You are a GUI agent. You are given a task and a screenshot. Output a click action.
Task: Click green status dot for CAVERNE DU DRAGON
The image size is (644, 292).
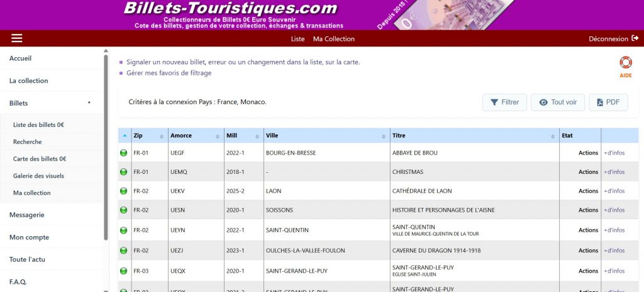124,251
